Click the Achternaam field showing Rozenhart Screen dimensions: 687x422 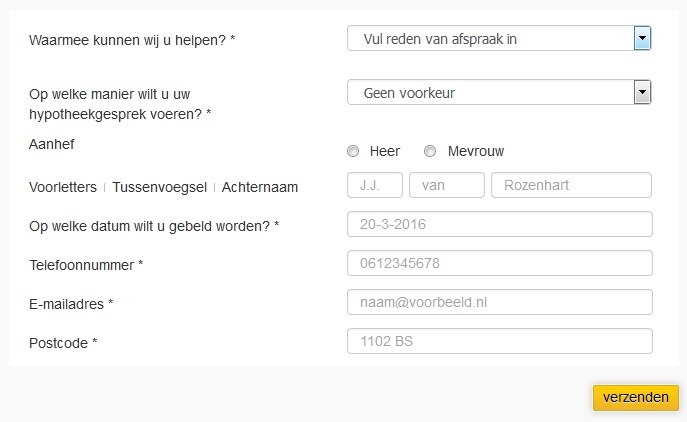click(571, 185)
